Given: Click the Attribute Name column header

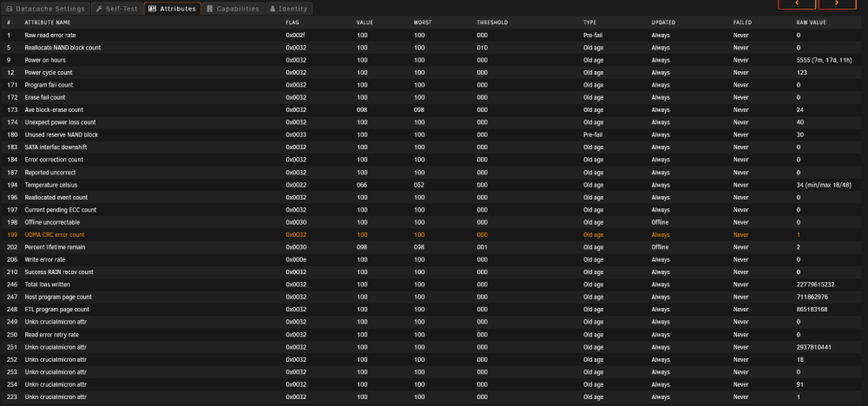Looking at the screenshot, I should (x=48, y=23).
